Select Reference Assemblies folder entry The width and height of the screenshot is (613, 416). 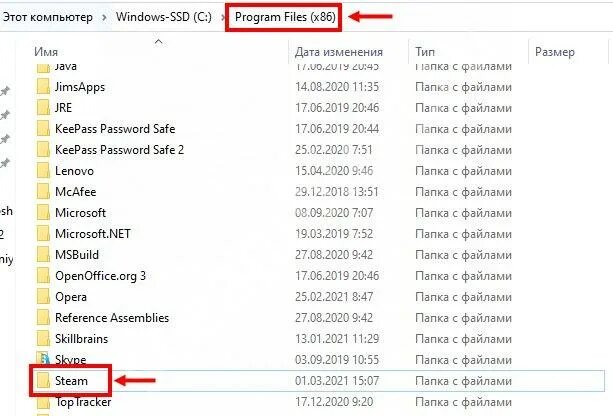point(112,317)
